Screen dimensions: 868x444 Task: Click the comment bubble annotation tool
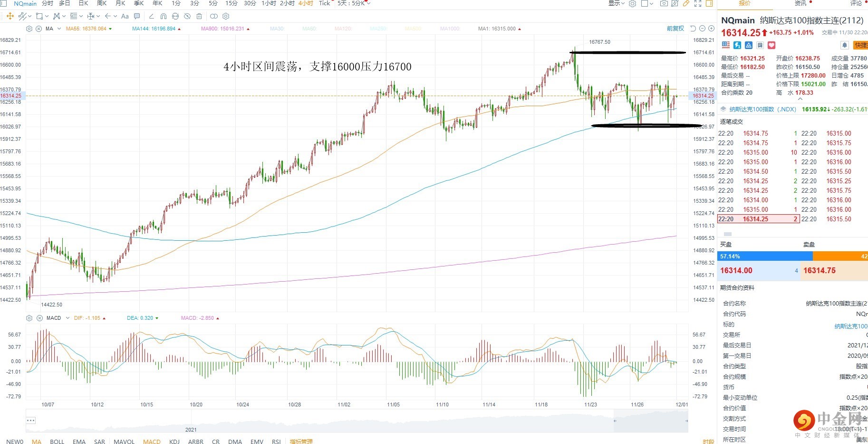pyautogui.click(x=137, y=16)
